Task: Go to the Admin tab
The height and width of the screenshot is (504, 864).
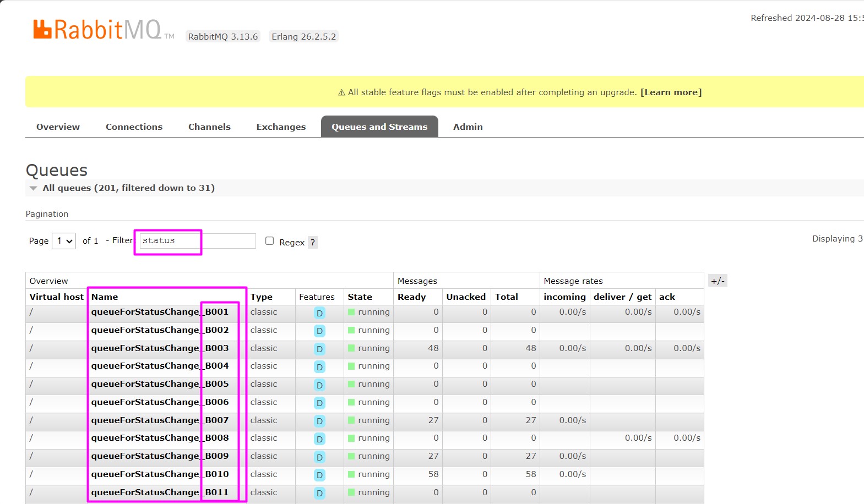Action: click(468, 127)
